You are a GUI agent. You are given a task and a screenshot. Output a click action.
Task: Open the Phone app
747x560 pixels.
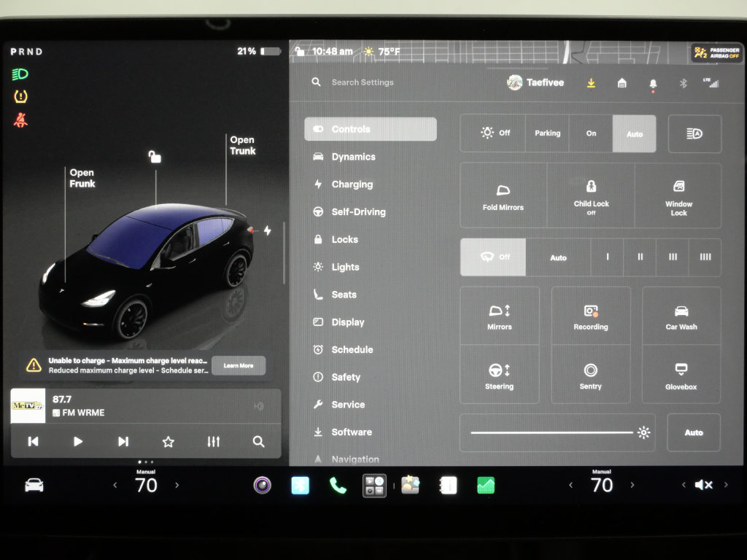(x=338, y=485)
